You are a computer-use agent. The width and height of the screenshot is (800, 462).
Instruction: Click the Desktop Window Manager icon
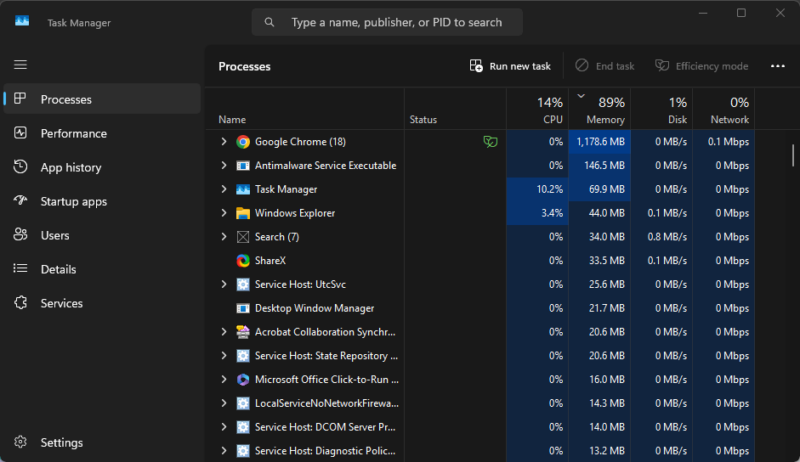(x=243, y=308)
